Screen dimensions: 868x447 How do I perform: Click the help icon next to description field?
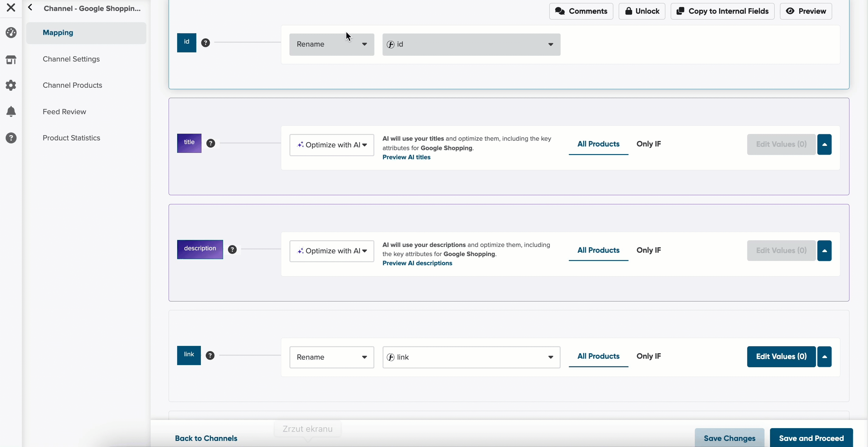click(x=233, y=249)
